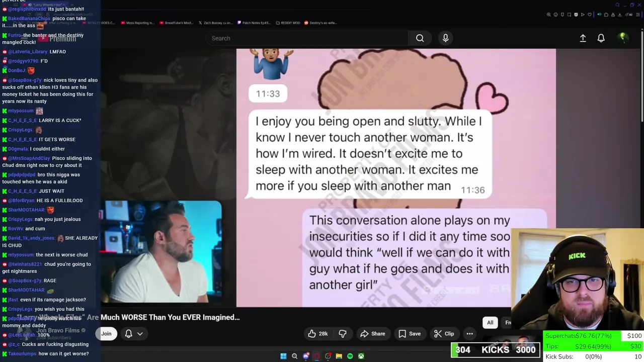Click the Tips $29.64 goal bar
The height and width of the screenshot is (362, 644).
click(594, 346)
